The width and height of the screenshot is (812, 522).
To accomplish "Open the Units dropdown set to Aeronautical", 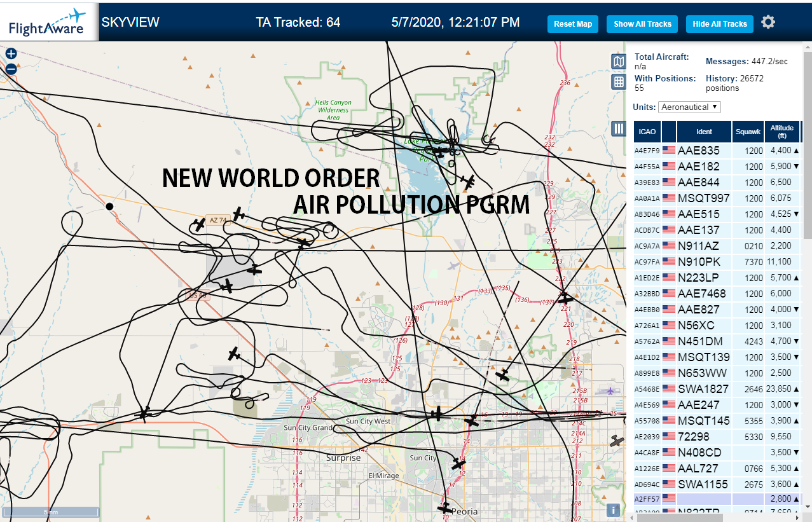I will [689, 107].
